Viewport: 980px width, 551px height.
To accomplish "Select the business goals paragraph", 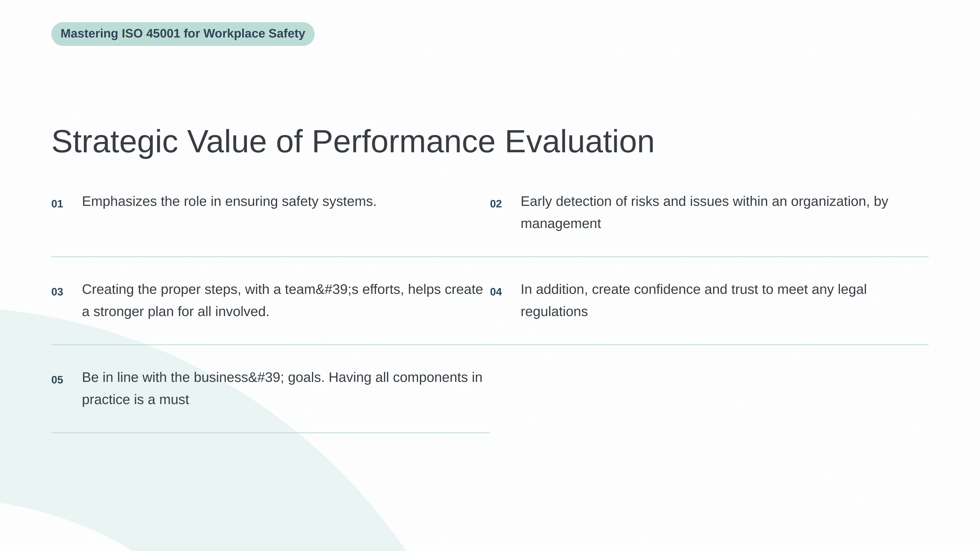I will point(282,388).
